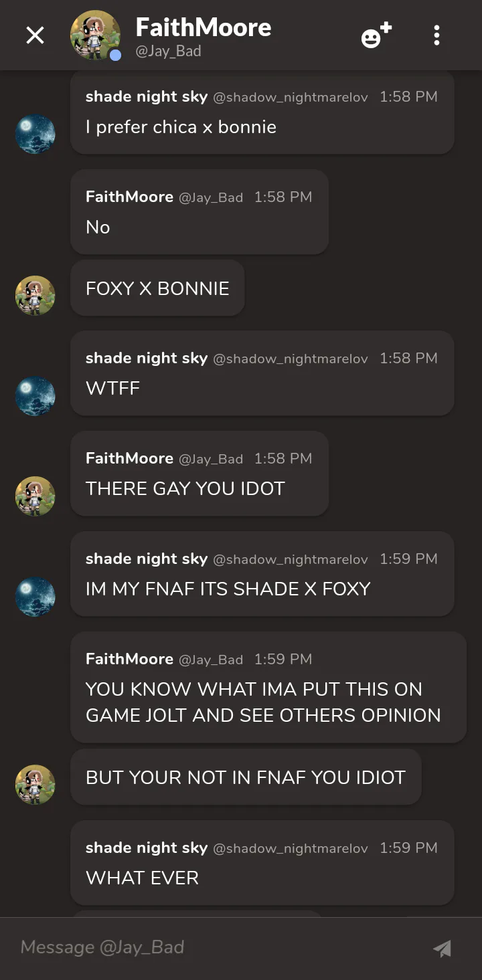Viewport: 482px width, 980px height.
Task: Open the add-friend smiley plus icon
Action: click(376, 35)
